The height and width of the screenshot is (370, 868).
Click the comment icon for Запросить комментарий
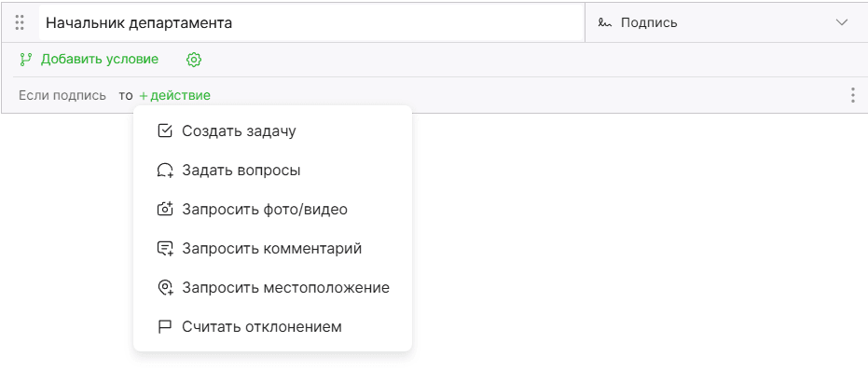(x=165, y=249)
